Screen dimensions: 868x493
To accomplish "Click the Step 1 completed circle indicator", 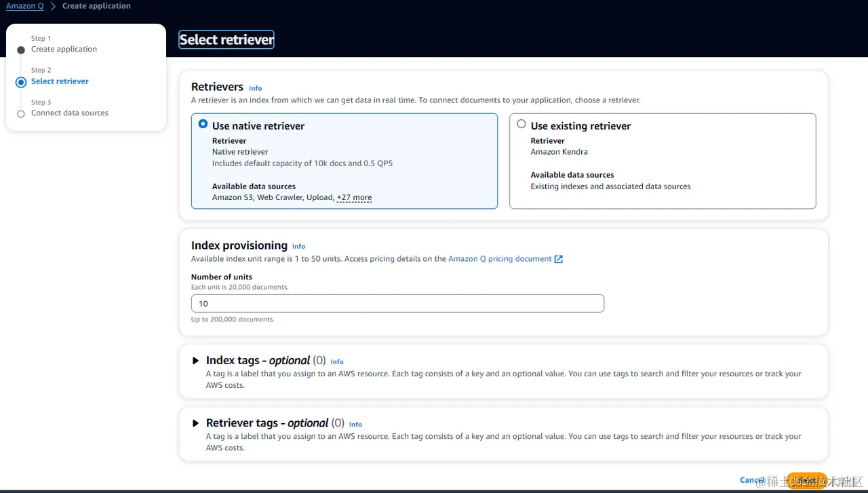I will pos(21,50).
